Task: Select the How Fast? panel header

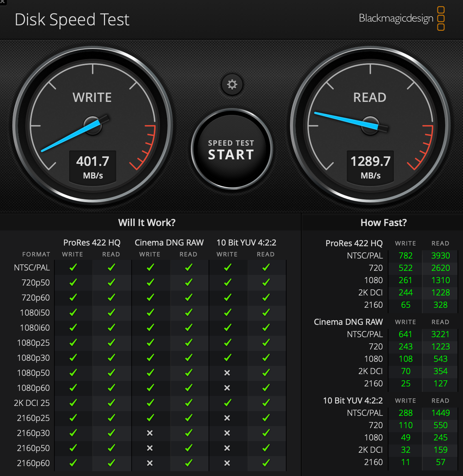Action: point(384,223)
